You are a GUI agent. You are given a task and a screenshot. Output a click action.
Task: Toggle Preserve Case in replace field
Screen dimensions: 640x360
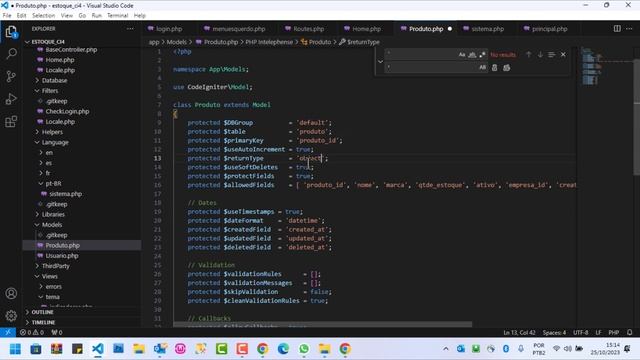click(x=482, y=68)
